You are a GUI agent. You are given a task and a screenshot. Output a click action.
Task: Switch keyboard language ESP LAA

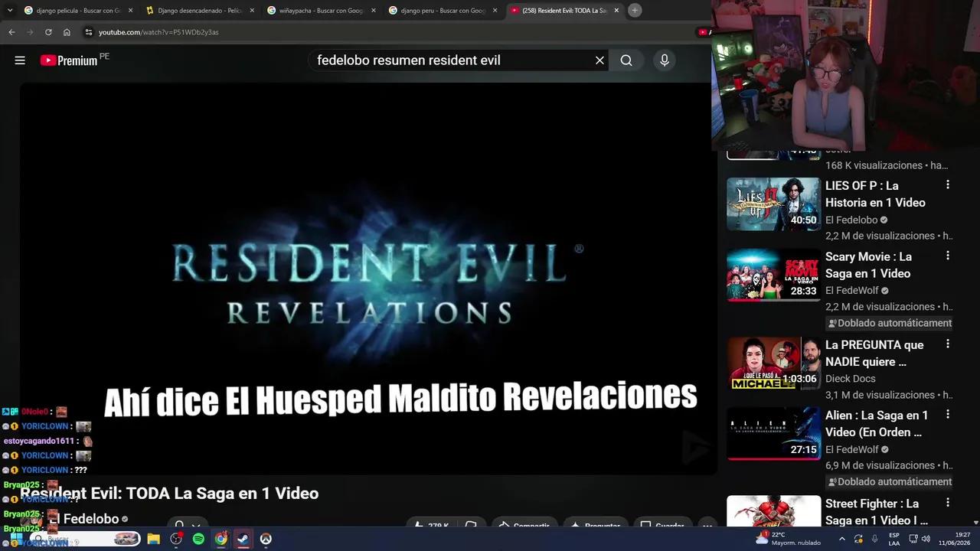[894, 539]
